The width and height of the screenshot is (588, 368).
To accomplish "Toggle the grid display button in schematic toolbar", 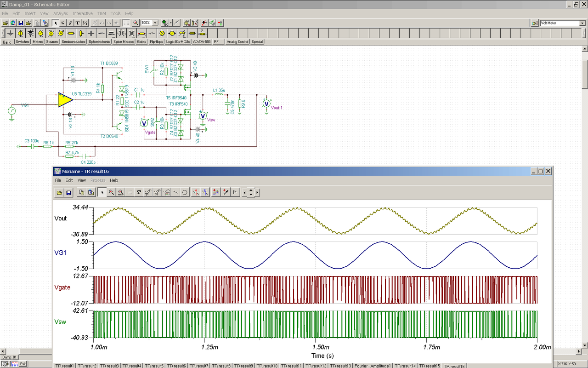I will coord(126,23).
